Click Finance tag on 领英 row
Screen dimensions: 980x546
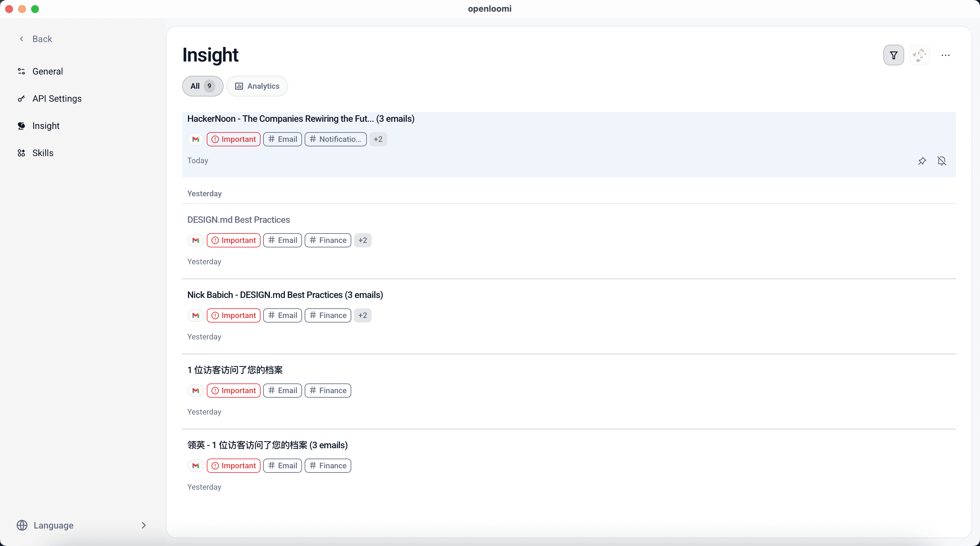328,465
